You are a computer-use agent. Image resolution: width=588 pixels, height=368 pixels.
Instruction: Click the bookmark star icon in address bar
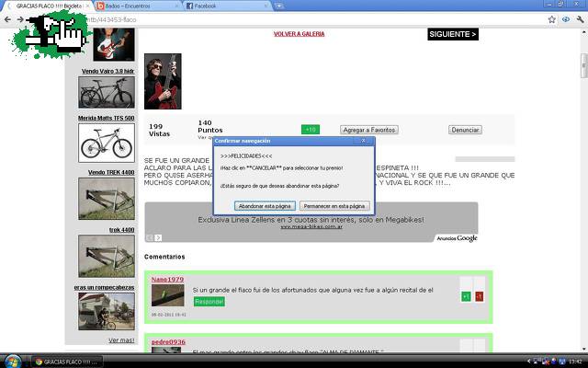[x=550, y=19]
